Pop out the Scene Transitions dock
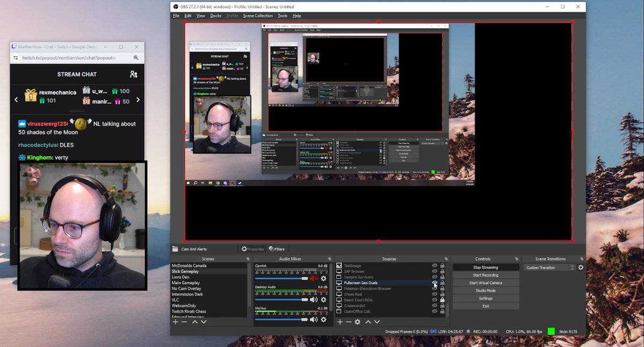This screenshot has width=644, height=347. pos(582,259)
